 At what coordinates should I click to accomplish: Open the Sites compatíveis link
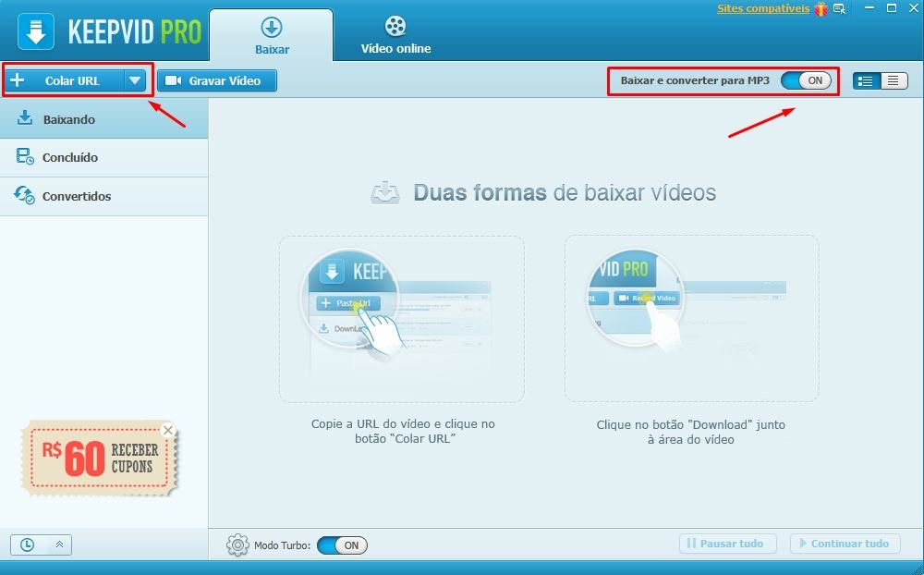[762, 8]
